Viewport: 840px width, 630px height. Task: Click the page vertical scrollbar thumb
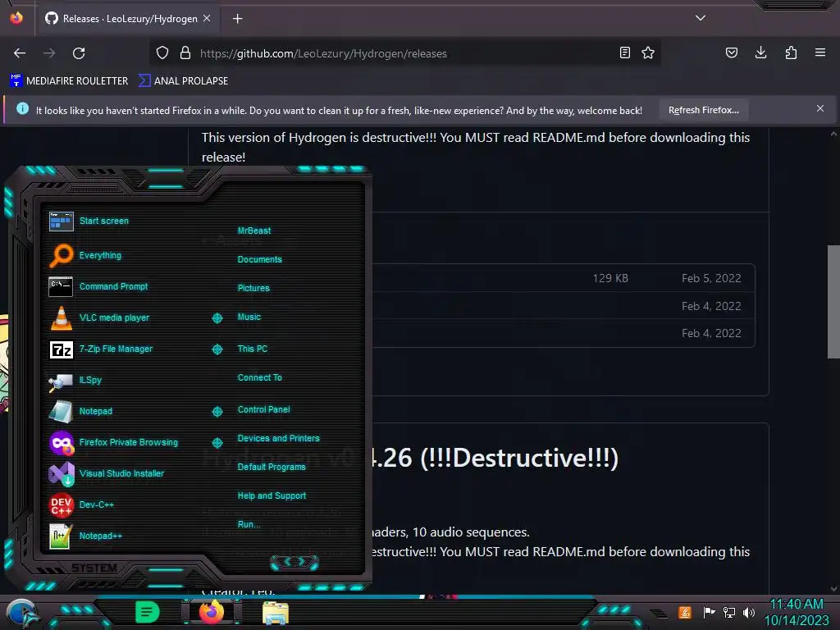coord(833,302)
